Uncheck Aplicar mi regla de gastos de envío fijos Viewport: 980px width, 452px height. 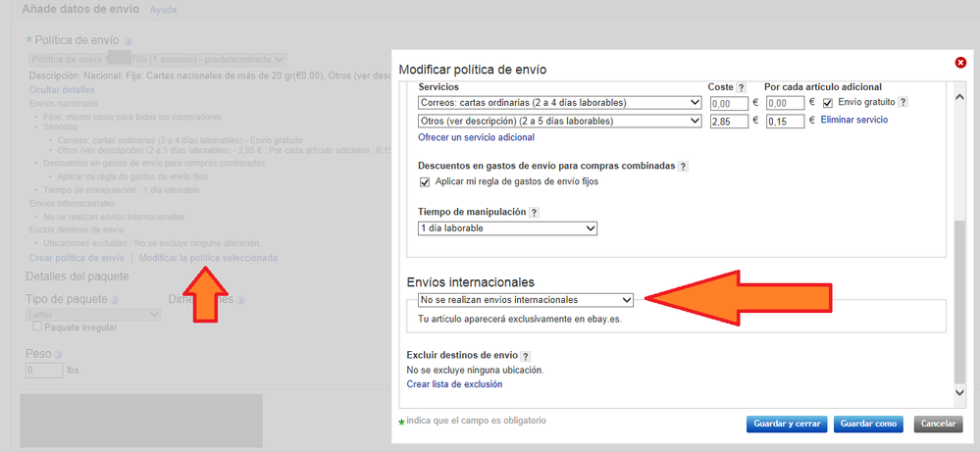point(425,182)
